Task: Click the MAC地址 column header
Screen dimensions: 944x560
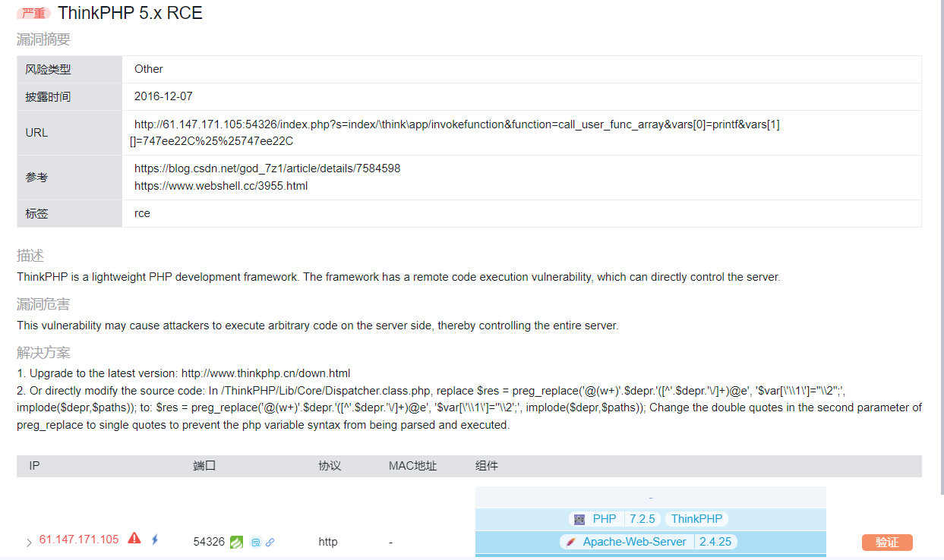Action: point(412,466)
